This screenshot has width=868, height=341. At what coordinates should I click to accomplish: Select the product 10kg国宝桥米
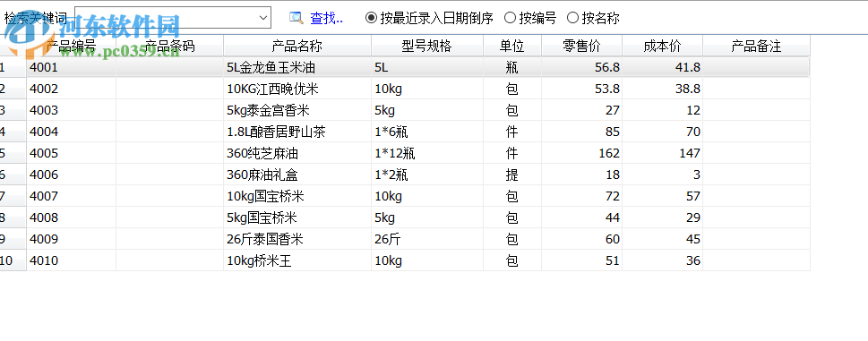click(x=266, y=196)
